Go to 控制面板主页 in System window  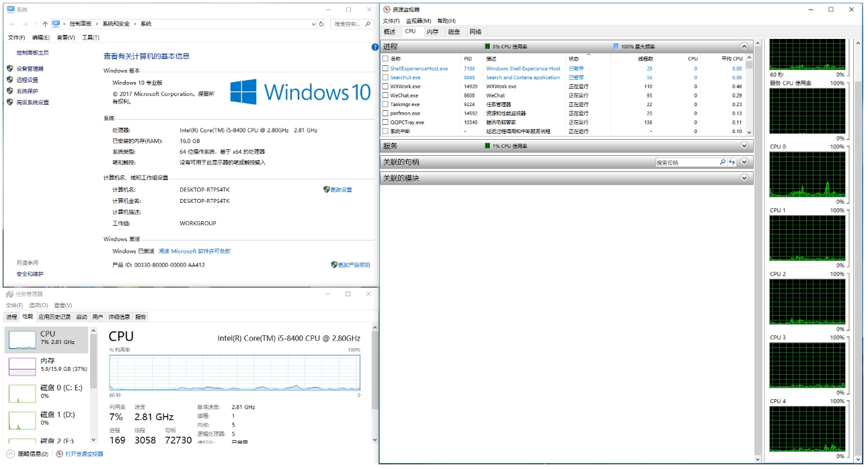pos(32,52)
